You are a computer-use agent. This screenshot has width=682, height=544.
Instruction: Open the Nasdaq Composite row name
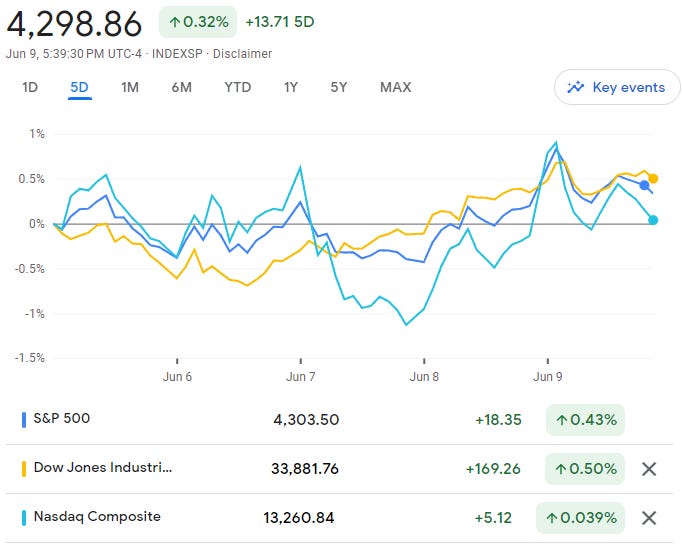click(97, 517)
